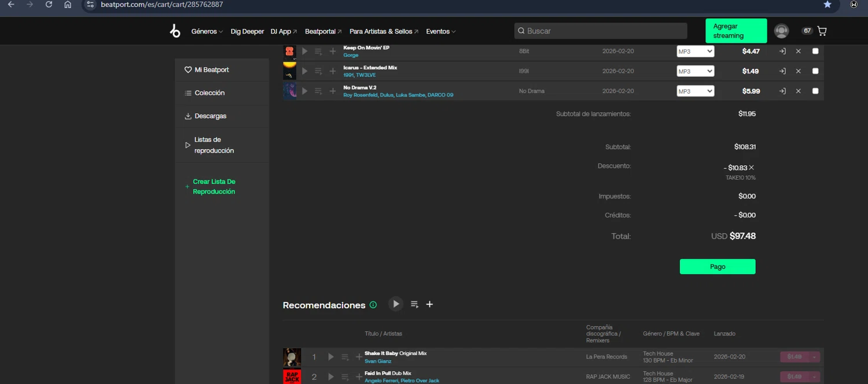Add Icarus - Extended Mix to queue

(318, 71)
